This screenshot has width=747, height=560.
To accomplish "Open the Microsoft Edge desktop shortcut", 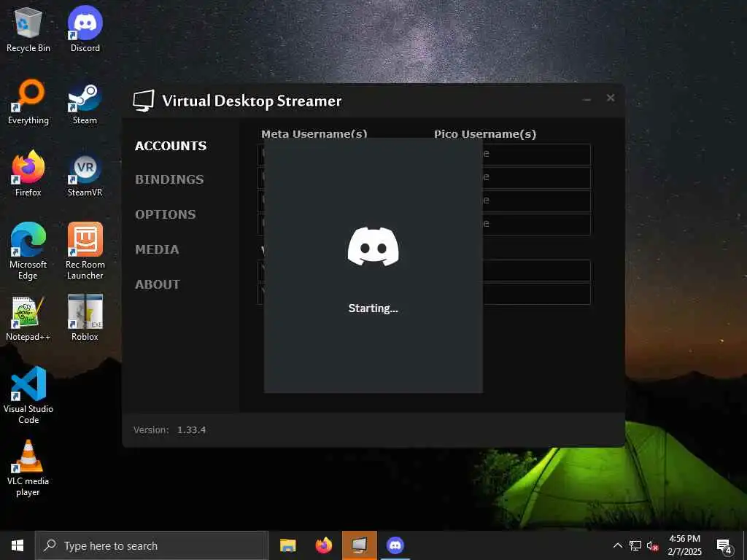I will click(28, 251).
